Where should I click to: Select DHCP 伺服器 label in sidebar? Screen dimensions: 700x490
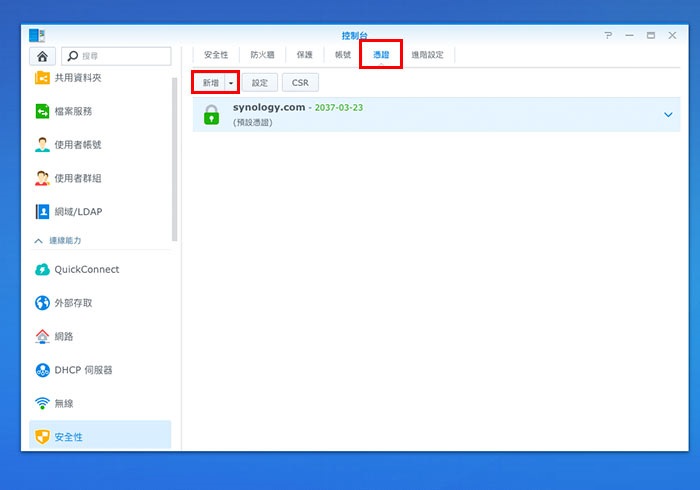[x=83, y=370]
